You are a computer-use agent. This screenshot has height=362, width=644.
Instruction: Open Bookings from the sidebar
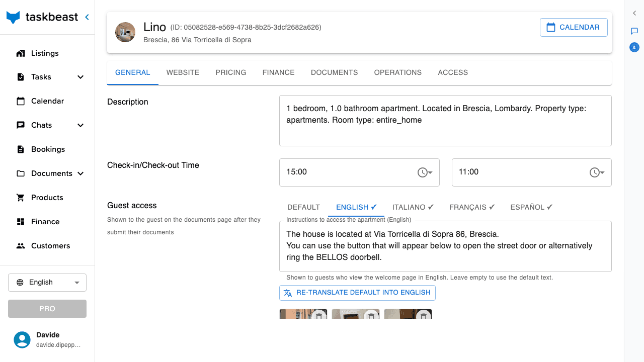pos(47,149)
